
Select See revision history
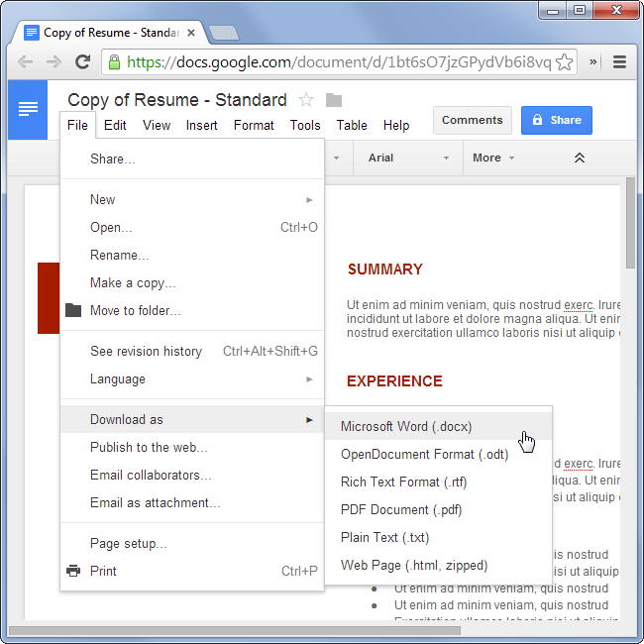click(x=192, y=351)
